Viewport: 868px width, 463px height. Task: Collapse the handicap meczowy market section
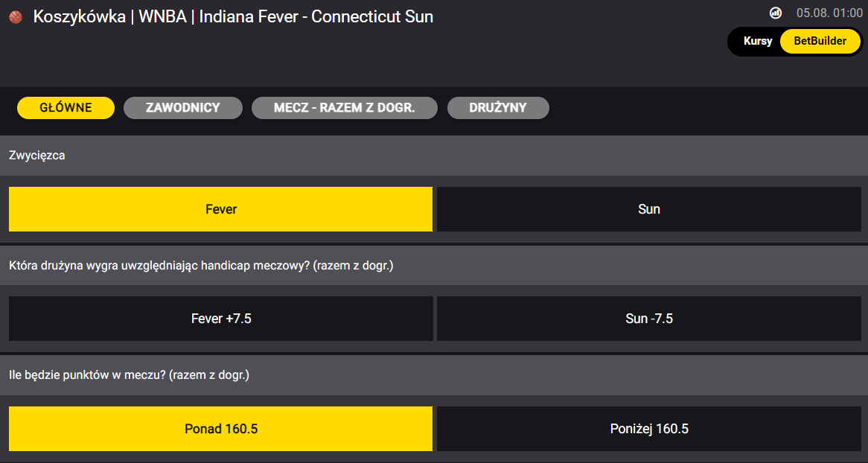(x=434, y=265)
